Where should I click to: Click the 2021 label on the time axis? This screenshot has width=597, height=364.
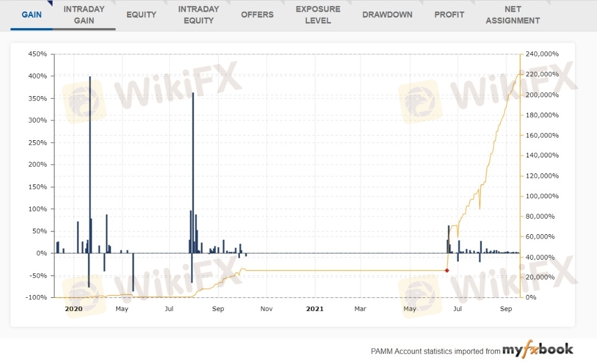click(x=315, y=309)
